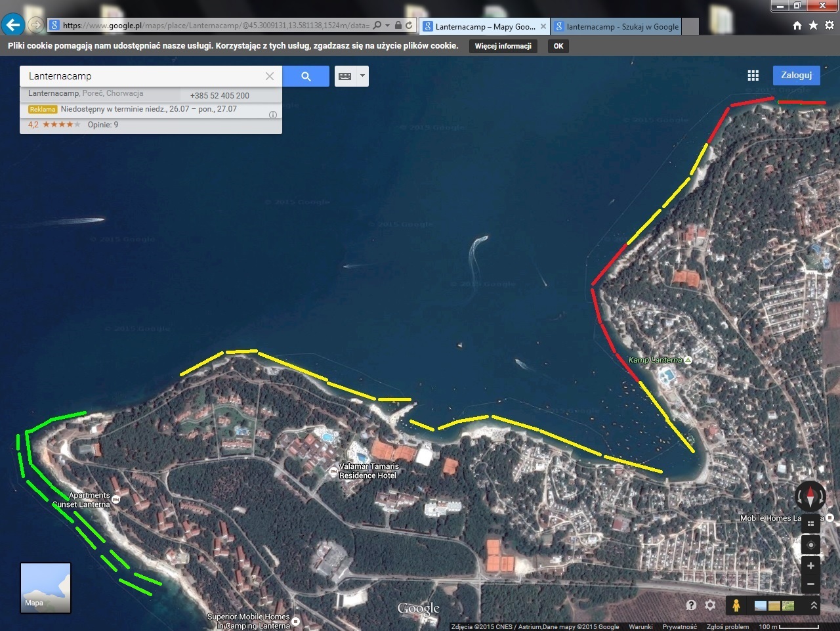Expand the photo imagery strip
This screenshot has width=840, height=631.
pyautogui.click(x=814, y=605)
